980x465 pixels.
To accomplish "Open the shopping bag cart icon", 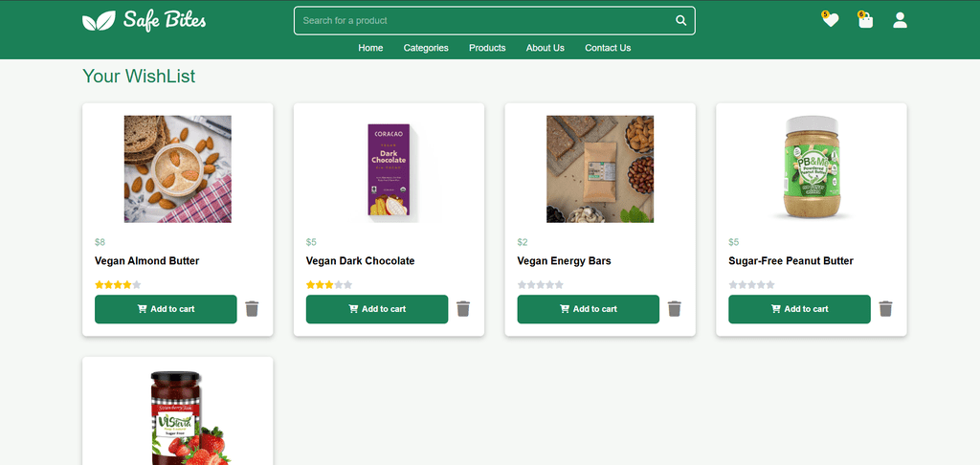I will 865,20.
